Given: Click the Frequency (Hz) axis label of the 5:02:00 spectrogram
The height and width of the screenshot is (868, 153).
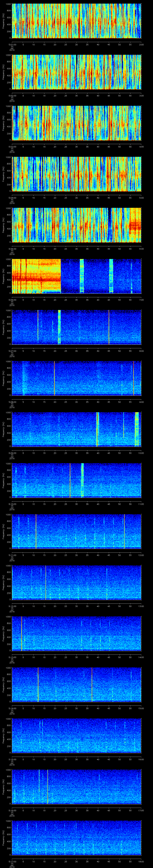Looking at the screenshot, I should 3,72.
